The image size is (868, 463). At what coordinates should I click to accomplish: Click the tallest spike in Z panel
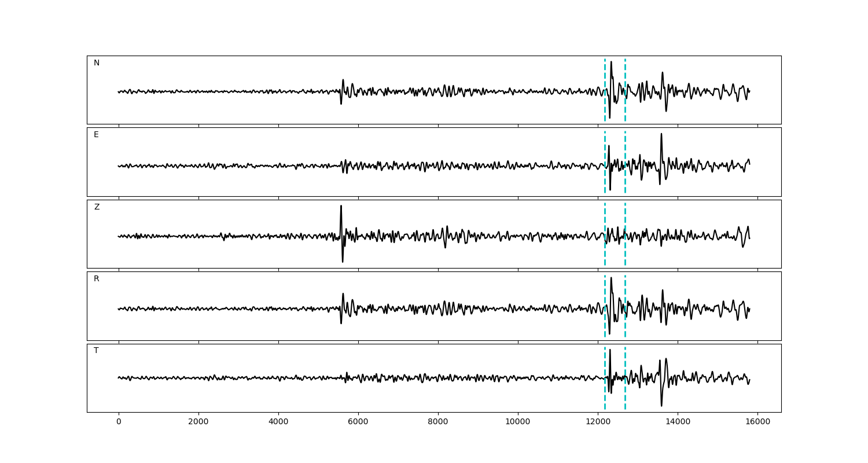coord(341,207)
